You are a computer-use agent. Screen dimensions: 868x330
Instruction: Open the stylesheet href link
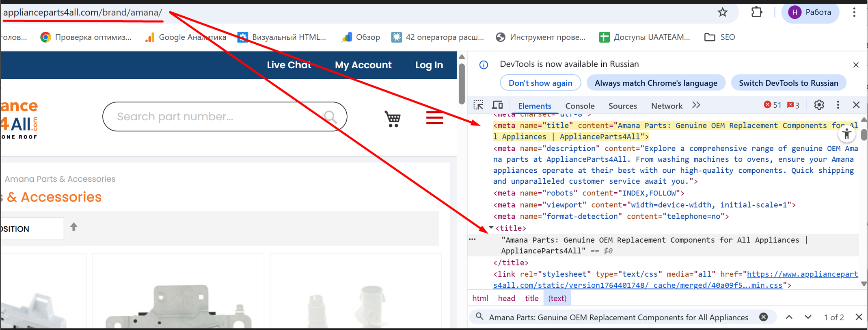(x=676, y=280)
